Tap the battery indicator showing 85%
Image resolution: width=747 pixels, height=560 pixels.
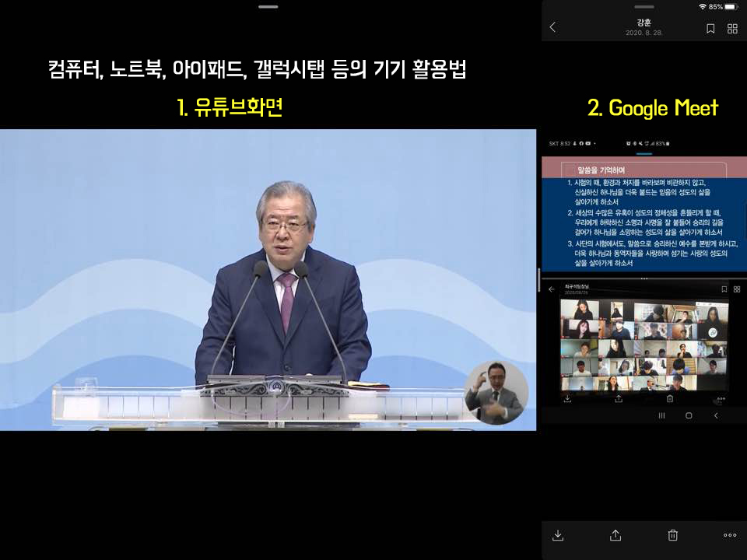[x=722, y=7]
